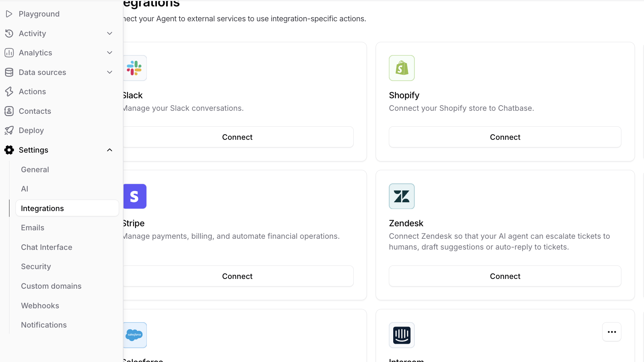Collapse the Settings submenu
This screenshot has width=644, height=362.
point(109,150)
